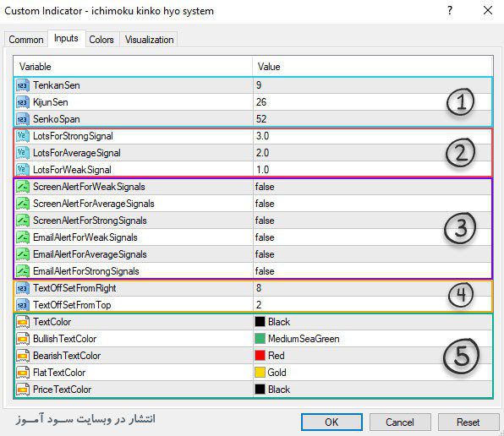Viewport: 504px width, 436px height.
Task: Open the Colors tab
Action: tap(101, 40)
